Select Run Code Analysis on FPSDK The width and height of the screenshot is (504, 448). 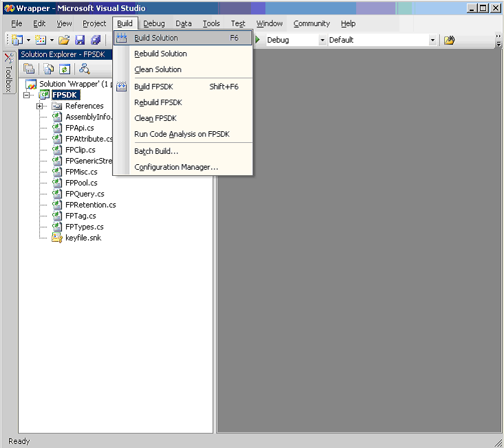[183, 134]
